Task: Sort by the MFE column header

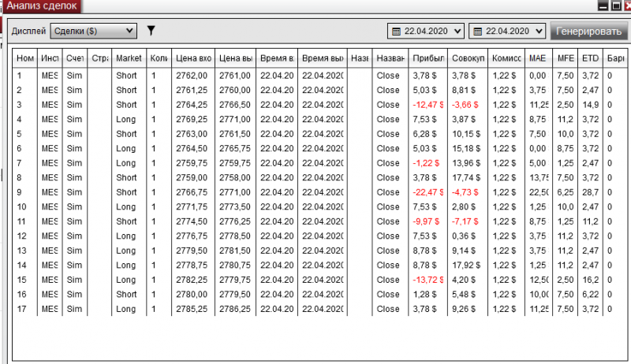Action: [x=566, y=58]
